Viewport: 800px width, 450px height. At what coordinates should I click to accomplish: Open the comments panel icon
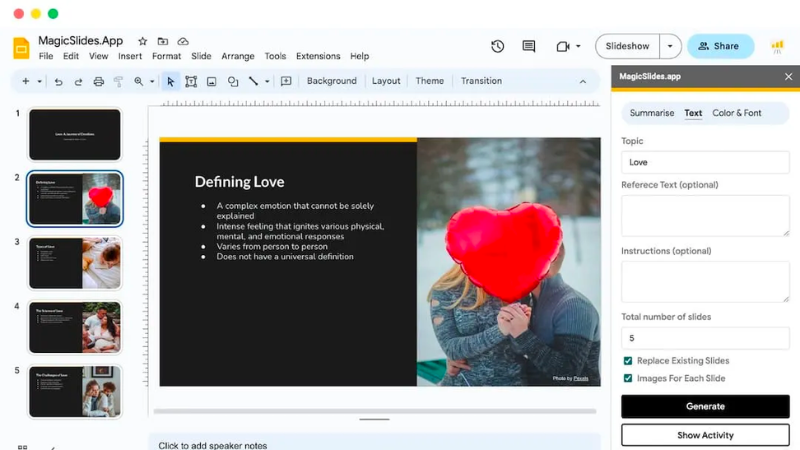pyautogui.click(x=528, y=46)
